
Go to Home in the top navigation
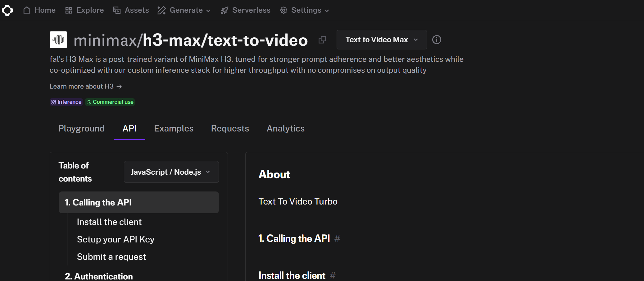click(x=39, y=10)
